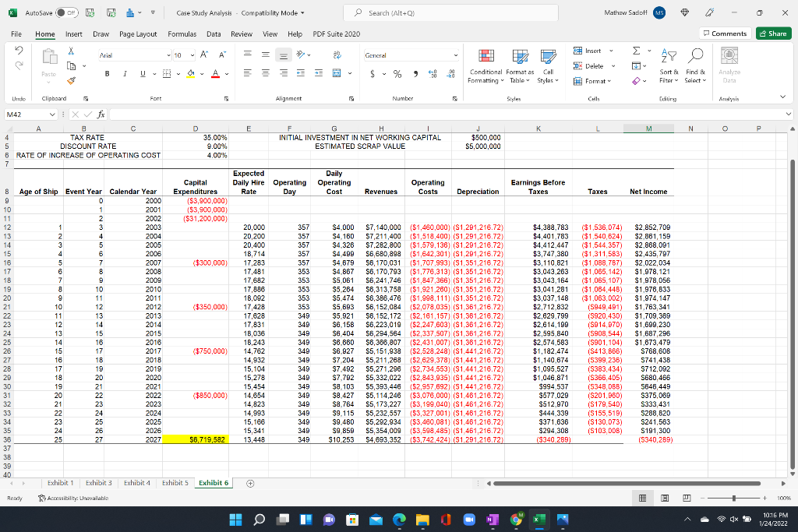The width and height of the screenshot is (798, 532).
Task: Open the number format dropdown showing General
Action: click(454, 56)
